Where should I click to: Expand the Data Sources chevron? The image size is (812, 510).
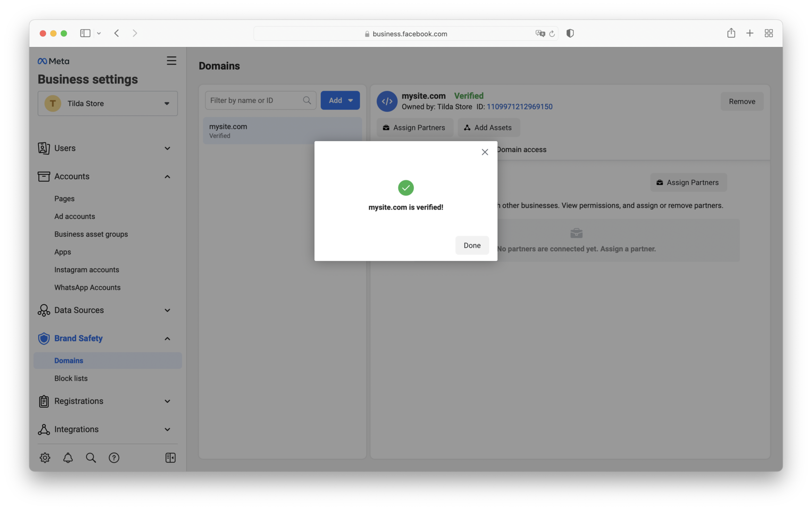click(167, 311)
